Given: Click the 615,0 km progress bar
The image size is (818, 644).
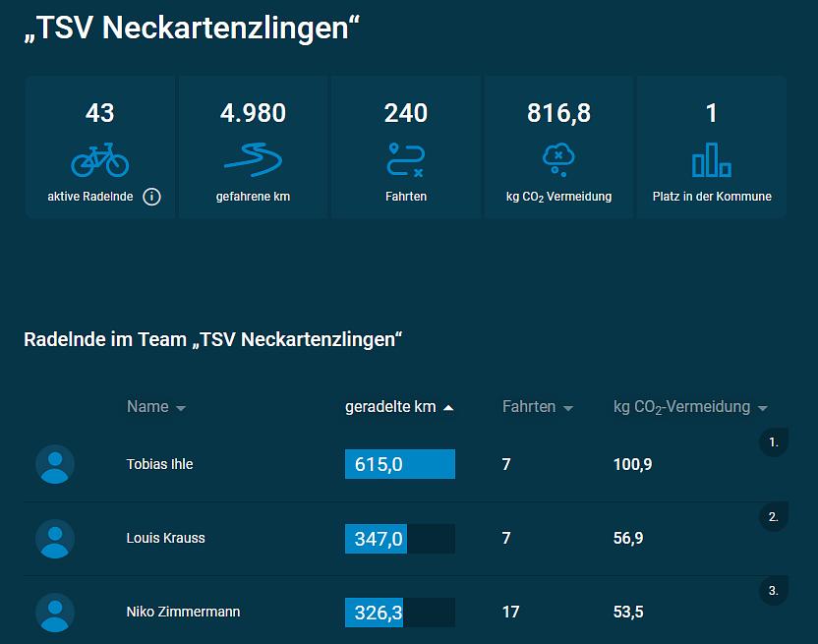Looking at the screenshot, I should click(399, 464).
